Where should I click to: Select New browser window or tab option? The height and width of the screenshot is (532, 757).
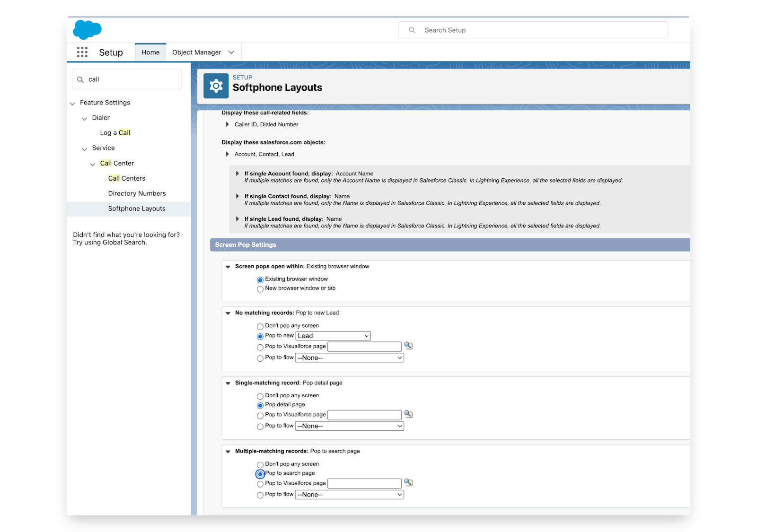[260, 289]
